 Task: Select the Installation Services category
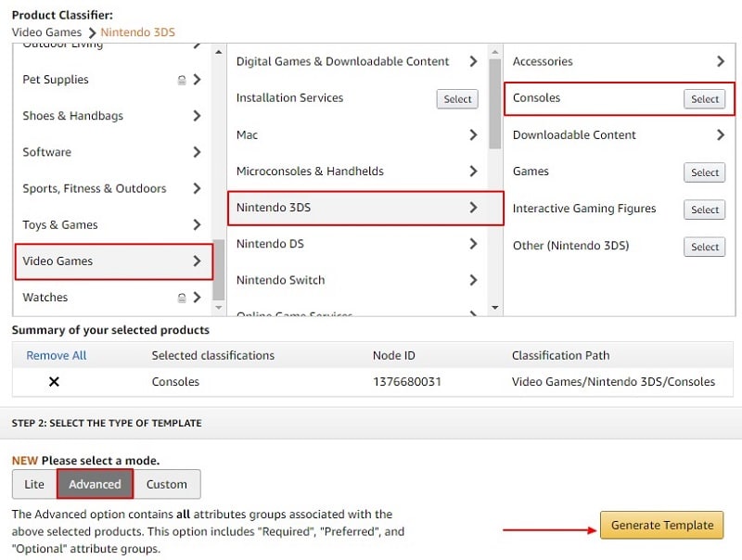(457, 99)
